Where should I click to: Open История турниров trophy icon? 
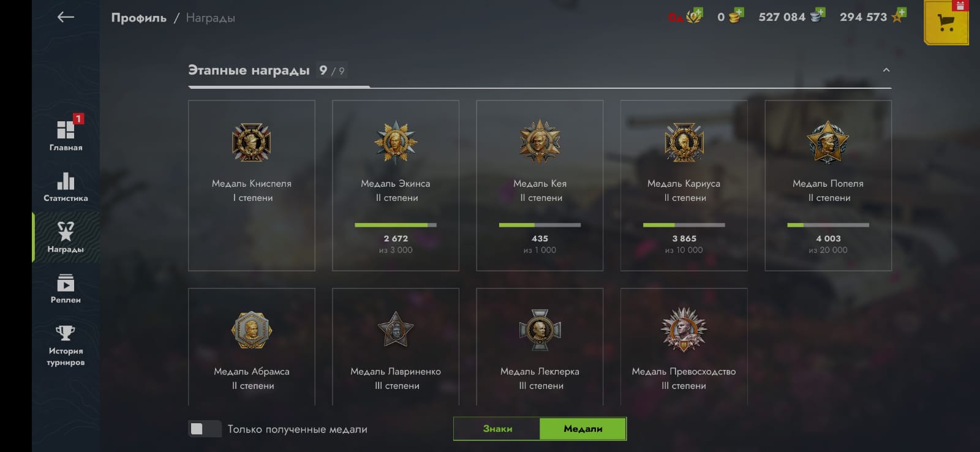pyautogui.click(x=66, y=333)
